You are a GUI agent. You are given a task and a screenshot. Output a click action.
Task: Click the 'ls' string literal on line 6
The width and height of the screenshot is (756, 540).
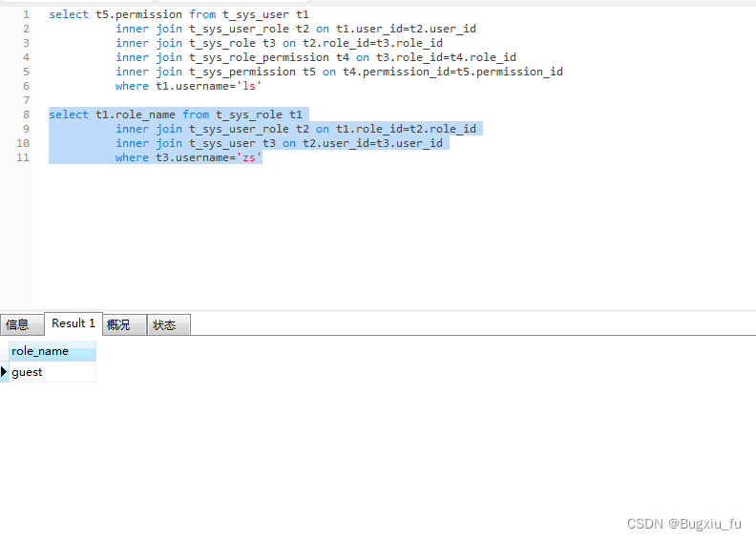pyautogui.click(x=249, y=86)
